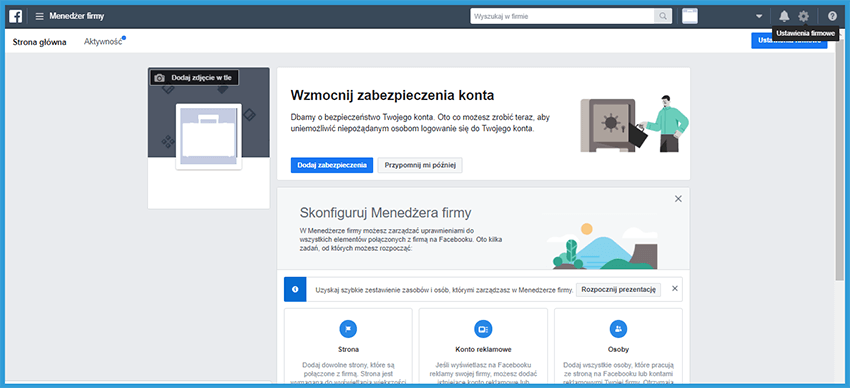
Task: Focus the Wyszukaj w firmie search field
Action: [x=562, y=16]
